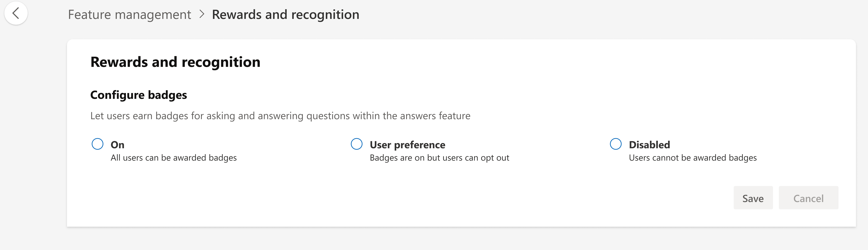The width and height of the screenshot is (868, 250).
Task: Click the Users cannot be awarded badges text
Action: [693, 158]
